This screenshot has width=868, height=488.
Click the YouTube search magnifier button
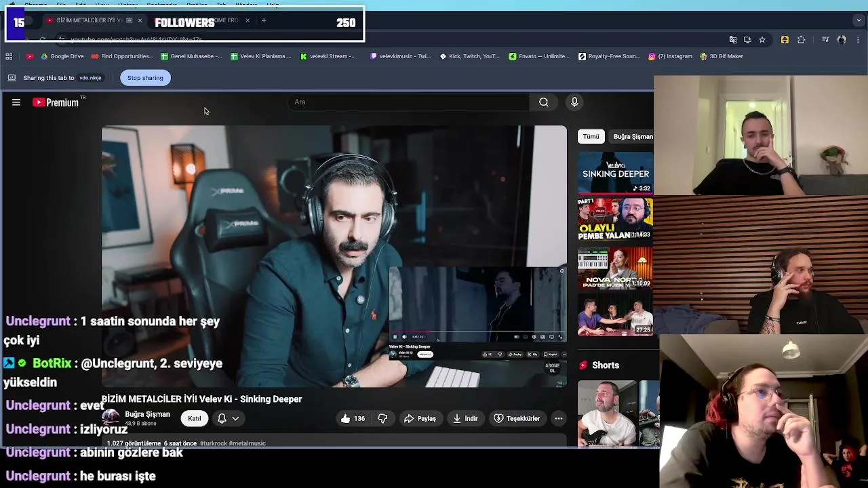[x=544, y=102]
